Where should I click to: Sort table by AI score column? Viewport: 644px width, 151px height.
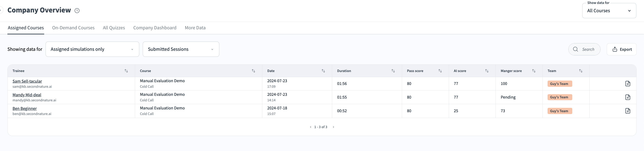coord(486,71)
